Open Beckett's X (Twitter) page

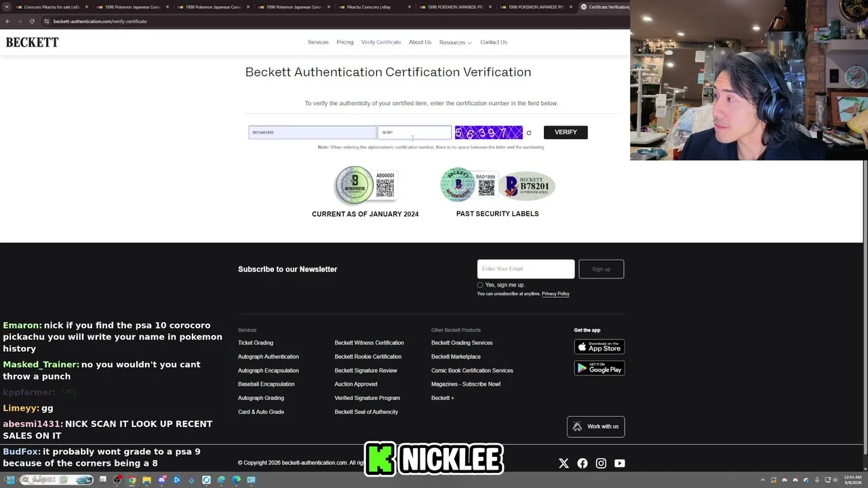pos(564,464)
